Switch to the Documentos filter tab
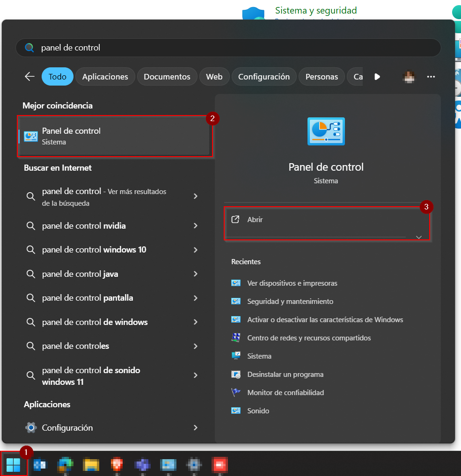This screenshot has width=461, height=476. coord(167,77)
